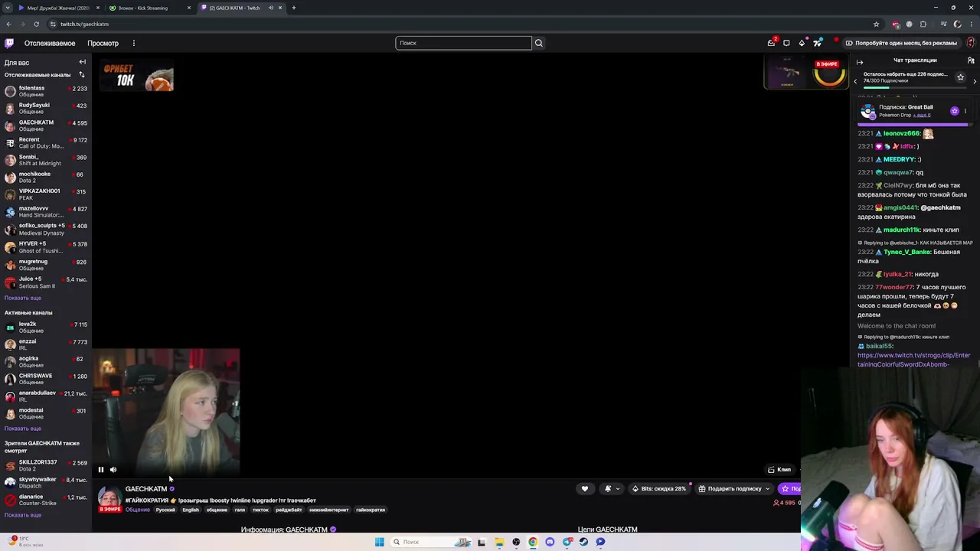Go to previous chat goal with arrow

click(x=856, y=80)
